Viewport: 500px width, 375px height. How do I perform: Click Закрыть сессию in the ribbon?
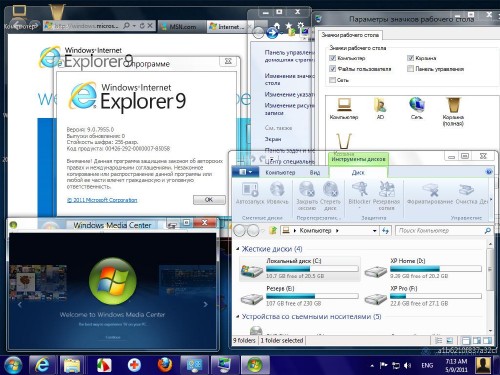point(307,196)
